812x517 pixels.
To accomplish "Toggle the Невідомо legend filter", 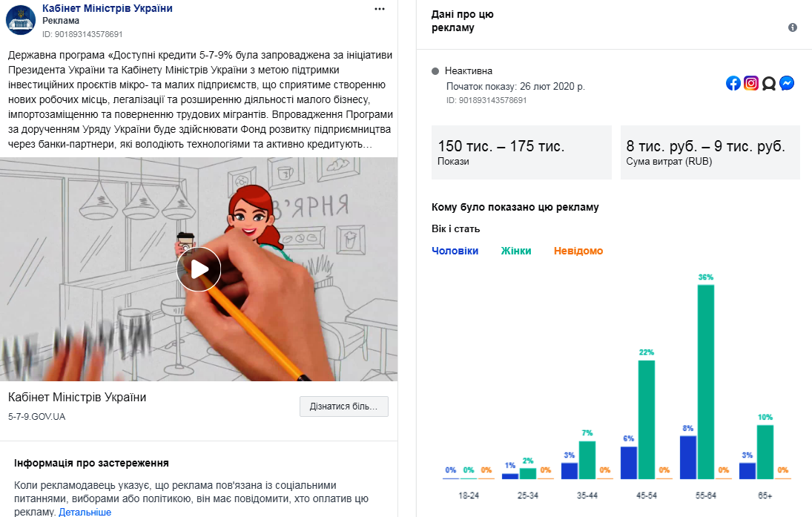I will tap(578, 251).
